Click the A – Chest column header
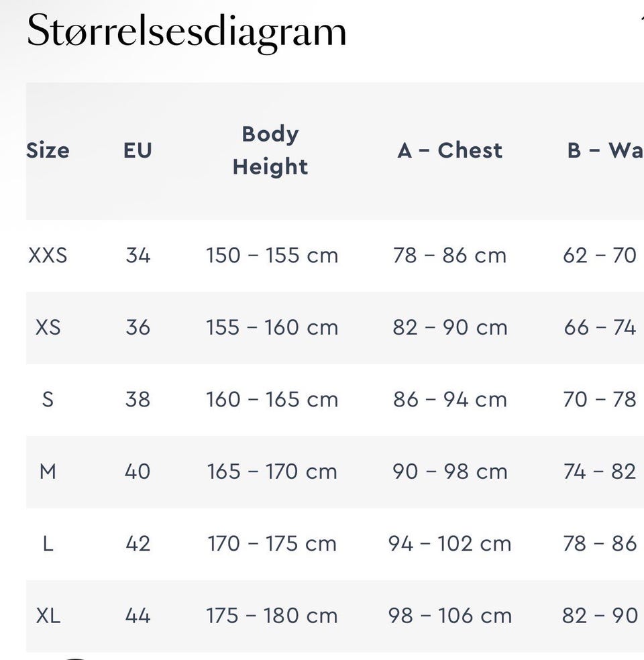Screen dimensions: 644x660 coord(449,150)
